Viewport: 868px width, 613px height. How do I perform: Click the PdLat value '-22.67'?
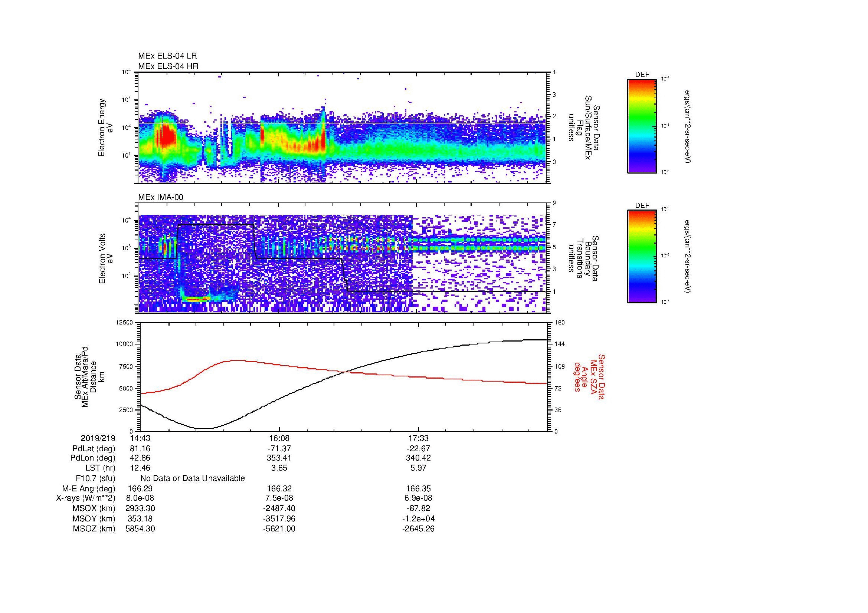click(x=419, y=449)
